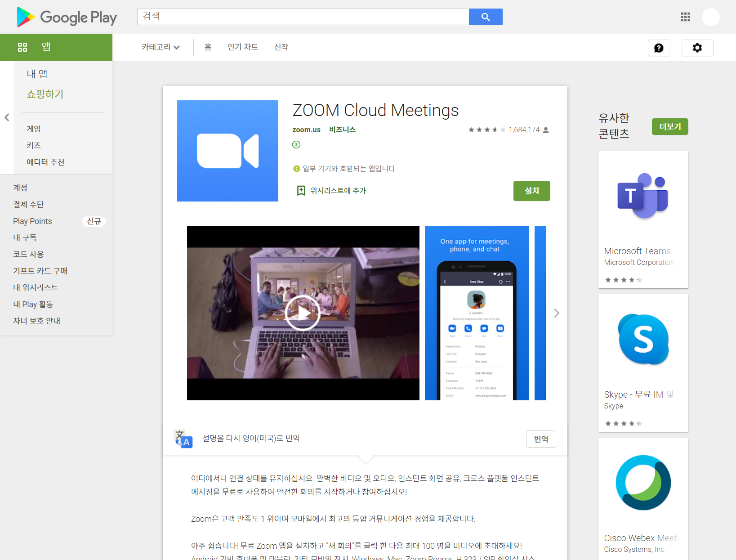Open the Microsoft Teams title link
Image resolution: width=736 pixels, height=560 pixels.
tap(637, 251)
